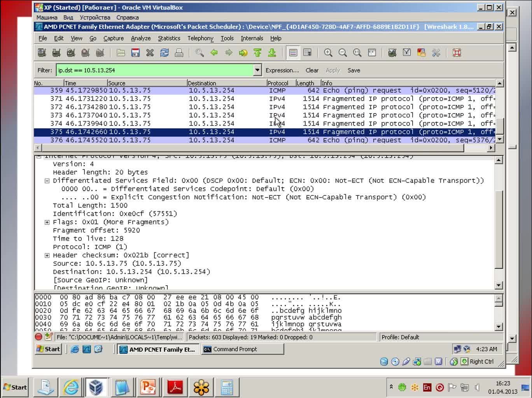
Task: Click the Expression... filter button
Action: tap(282, 70)
